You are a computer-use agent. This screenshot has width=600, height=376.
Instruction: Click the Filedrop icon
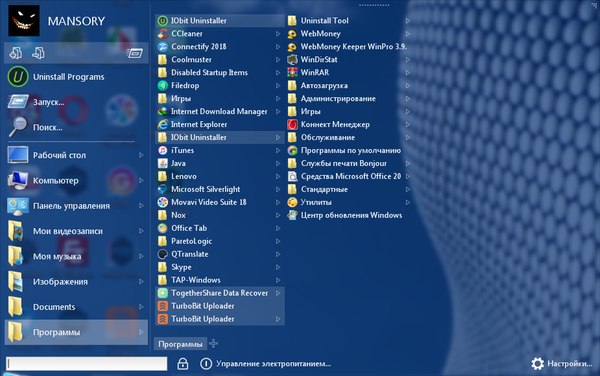163,86
